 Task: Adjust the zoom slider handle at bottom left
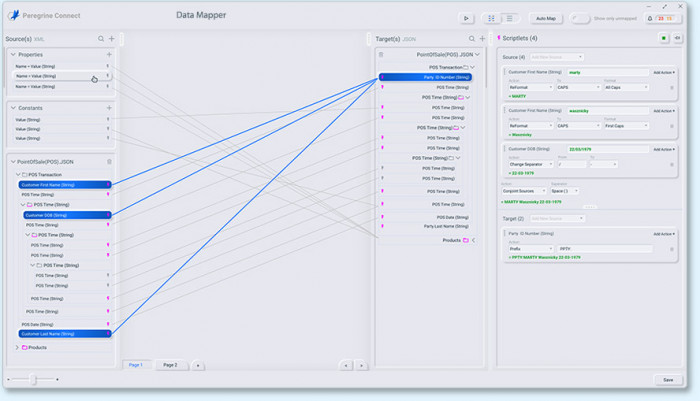(33, 379)
